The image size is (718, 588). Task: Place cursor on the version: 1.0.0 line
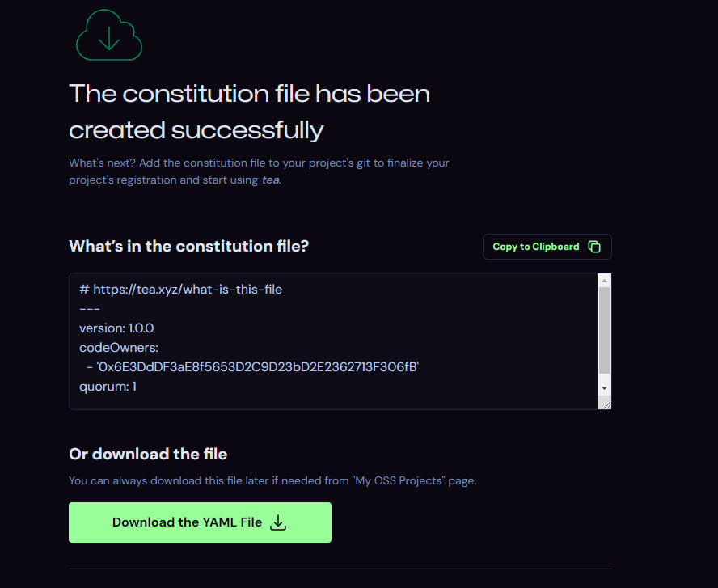point(116,328)
